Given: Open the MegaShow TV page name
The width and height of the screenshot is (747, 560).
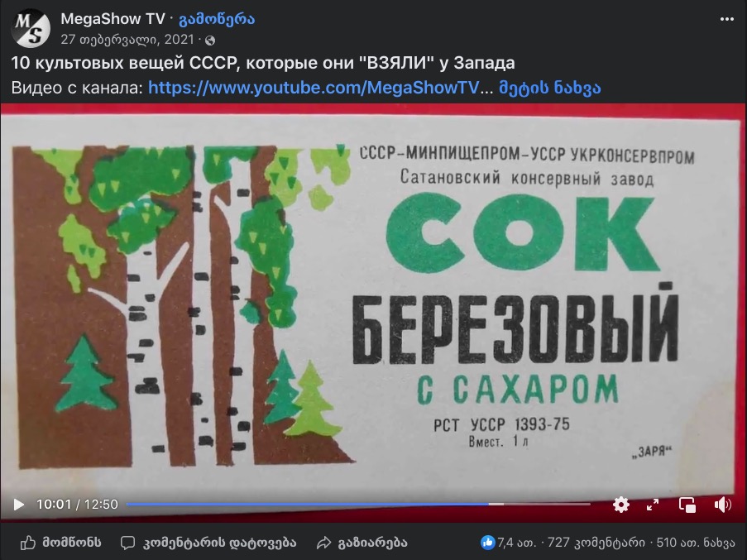Looking at the screenshot, I should [113, 18].
